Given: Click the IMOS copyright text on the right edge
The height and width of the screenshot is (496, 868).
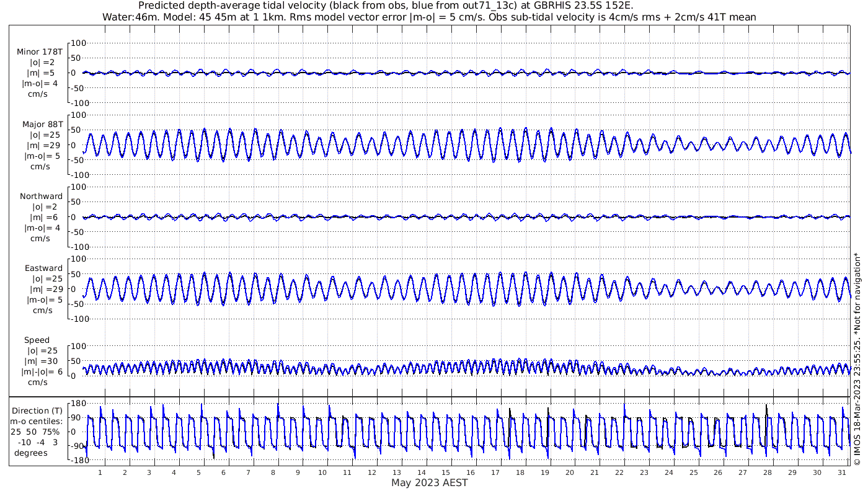Looking at the screenshot, I should click(857, 359).
